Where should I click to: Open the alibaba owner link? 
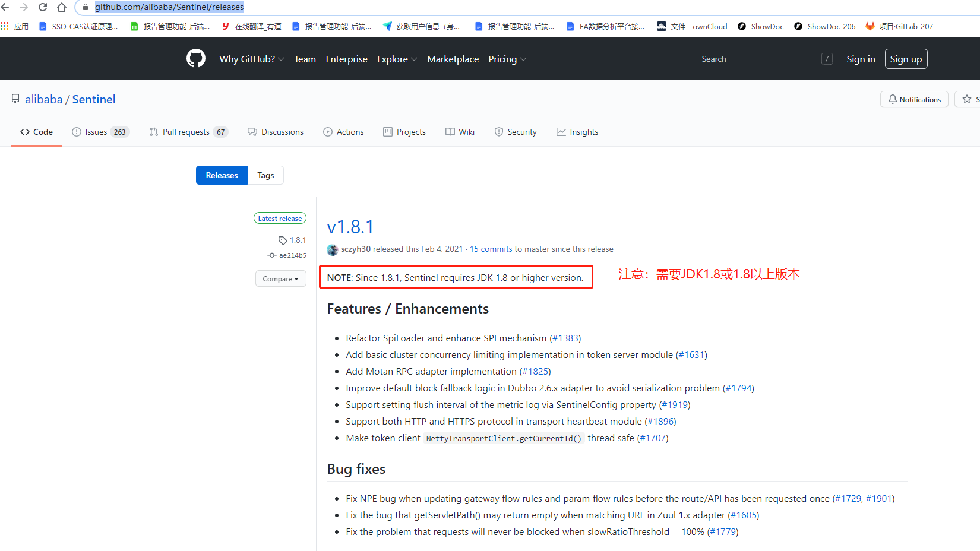[43, 99]
